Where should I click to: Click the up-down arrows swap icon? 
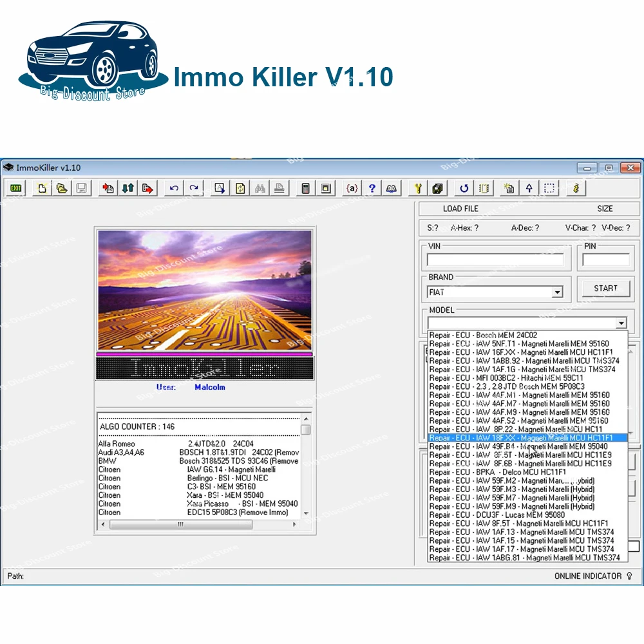(128, 189)
